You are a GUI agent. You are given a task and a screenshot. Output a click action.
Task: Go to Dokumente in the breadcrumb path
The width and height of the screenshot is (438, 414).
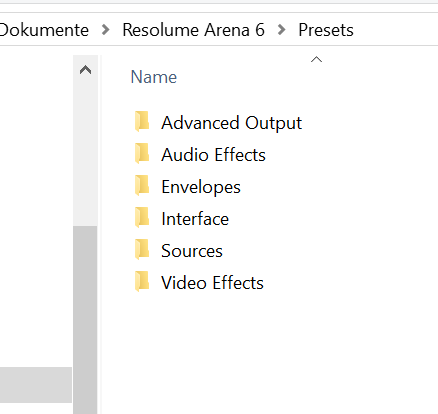(44, 30)
